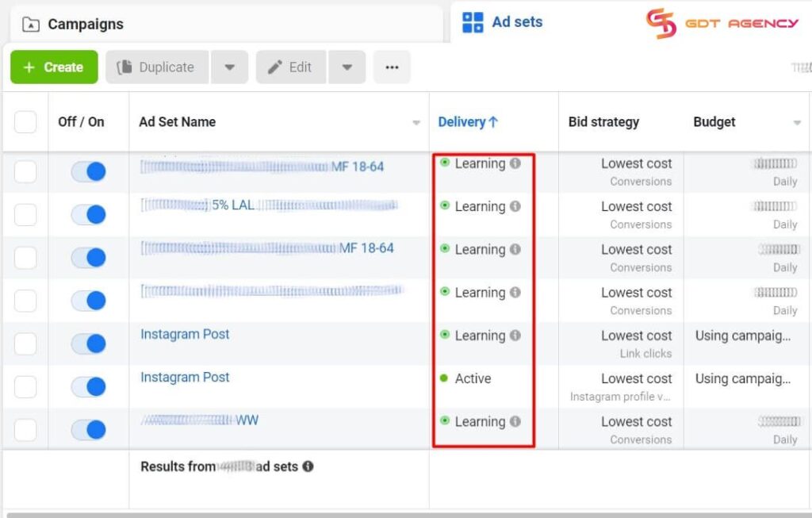The width and height of the screenshot is (812, 518).
Task: Click the green Create button
Action: pos(53,67)
